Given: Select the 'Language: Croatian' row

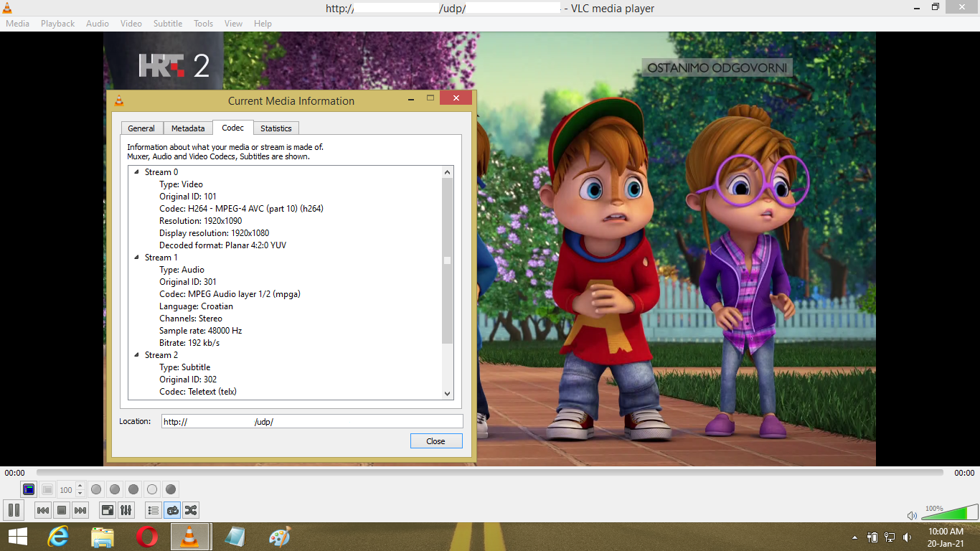Looking at the screenshot, I should click(195, 306).
